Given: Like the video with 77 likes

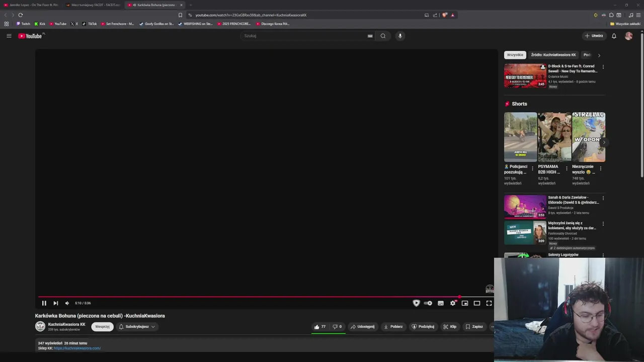Looking at the screenshot, I should pos(320,327).
